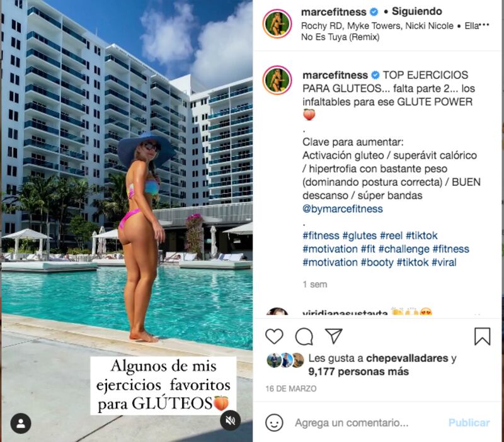View chepevalladares profile from likes

(407, 358)
